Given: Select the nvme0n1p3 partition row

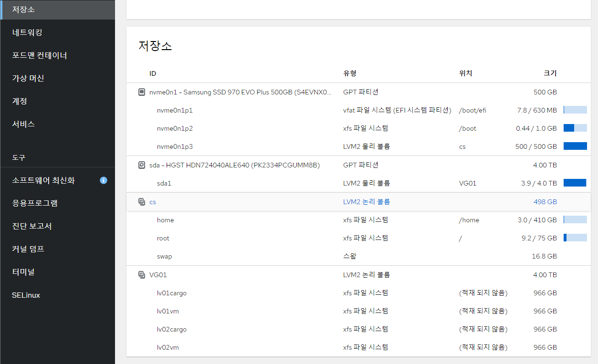Looking at the screenshot, I should coord(358,146).
